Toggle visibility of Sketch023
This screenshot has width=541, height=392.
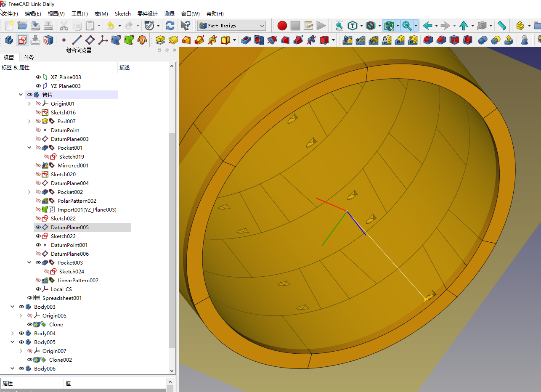38,236
